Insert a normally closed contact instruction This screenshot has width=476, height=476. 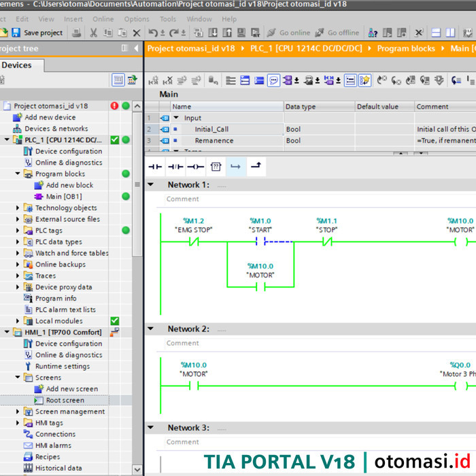click(175, 166)
